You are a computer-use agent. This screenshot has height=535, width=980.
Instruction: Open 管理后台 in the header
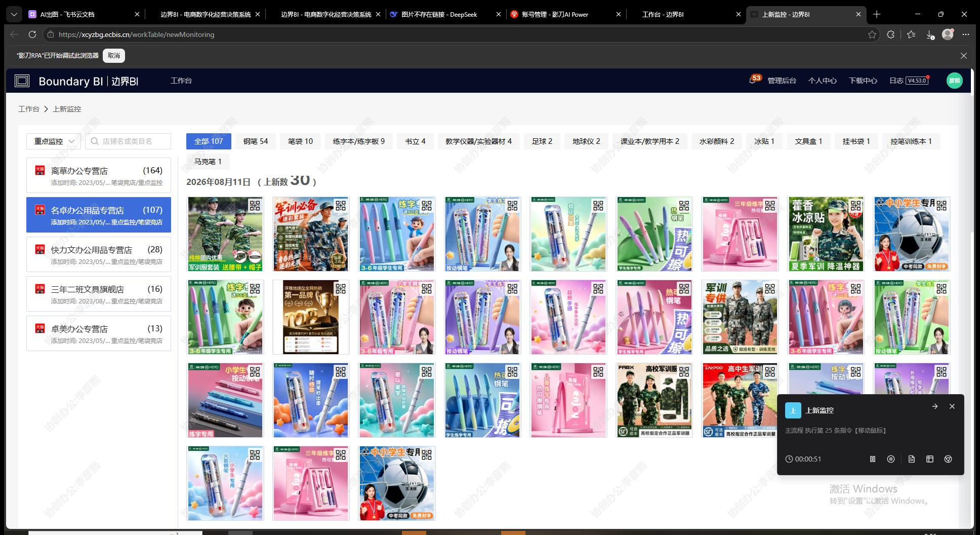(782, 81)
